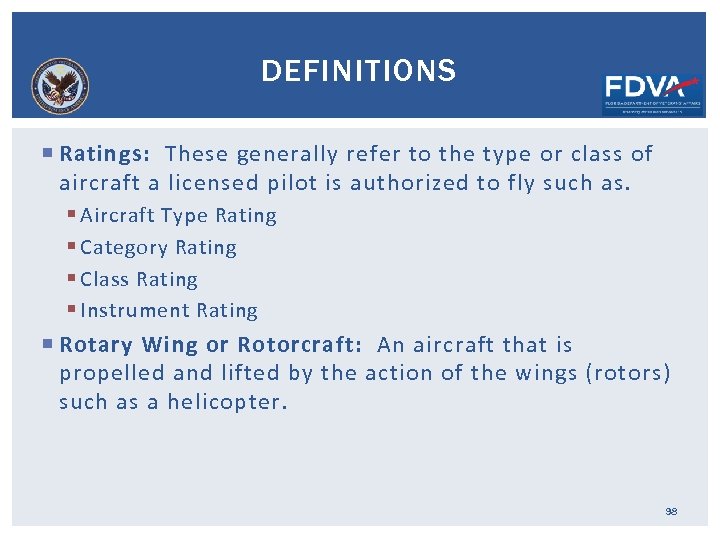Click the small tagline under the FDVA logo
The height and width of the screenshot is (540, 720).
(652, 111)
